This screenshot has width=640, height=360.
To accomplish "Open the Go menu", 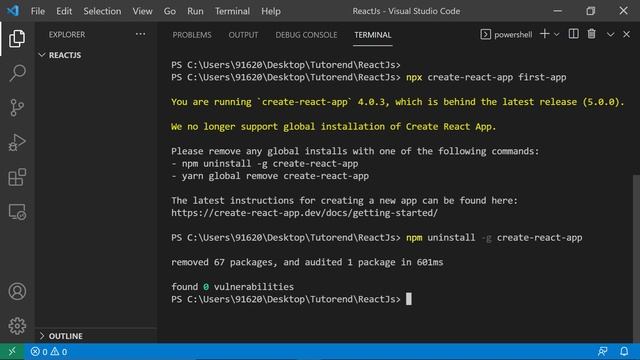I will (170, 11).
